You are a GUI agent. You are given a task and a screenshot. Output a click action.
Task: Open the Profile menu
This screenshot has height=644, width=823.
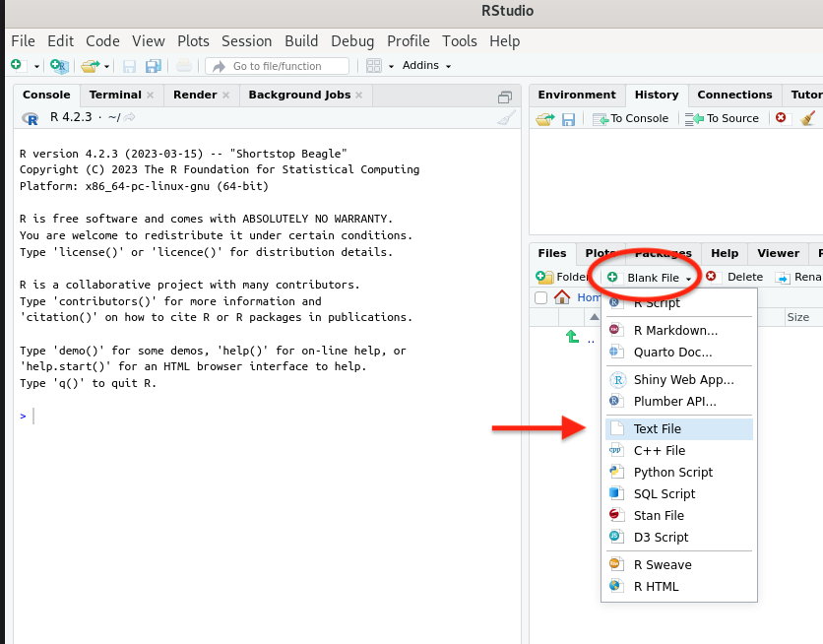click(409, 41)
